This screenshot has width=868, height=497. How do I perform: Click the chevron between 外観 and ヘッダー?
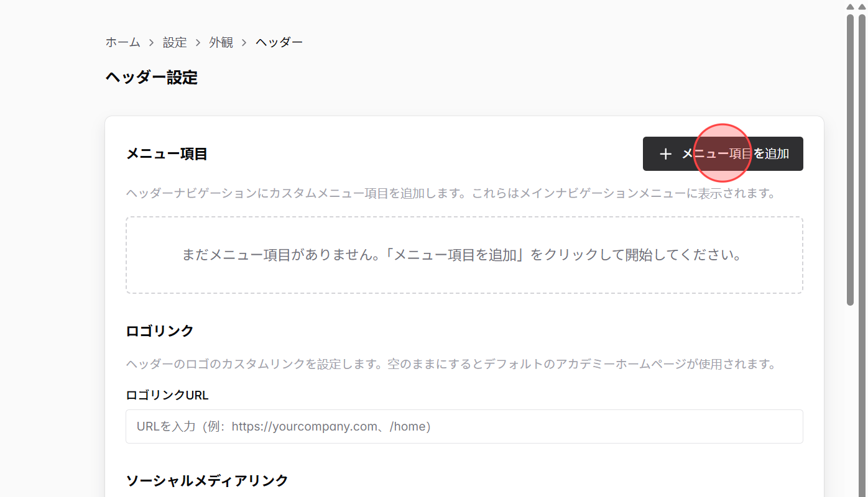coord(244,42)
